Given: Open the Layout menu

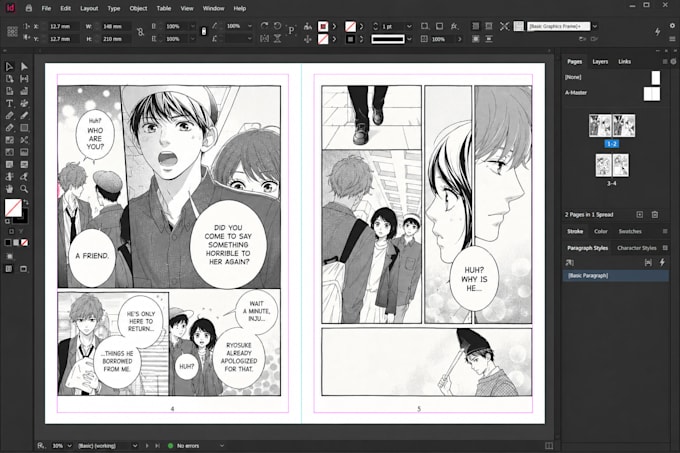Looking at the screenshot, I should [89, 8].
